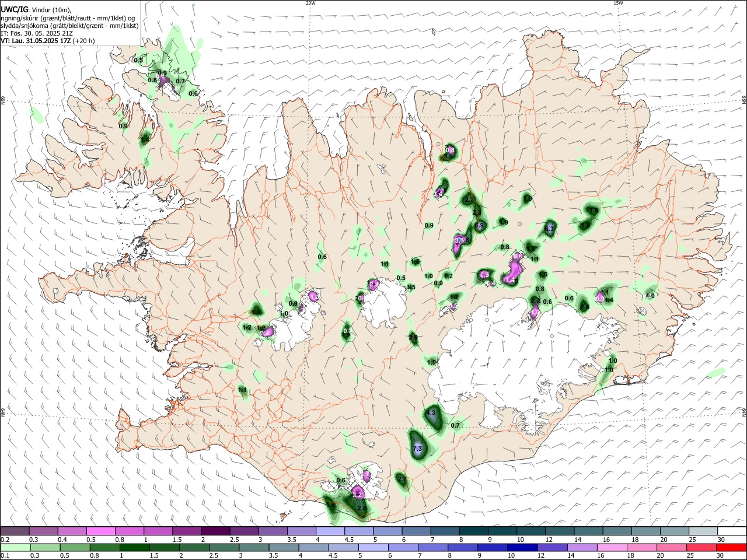Click the 0.2 label in the upper legend row

pos(5,540)
